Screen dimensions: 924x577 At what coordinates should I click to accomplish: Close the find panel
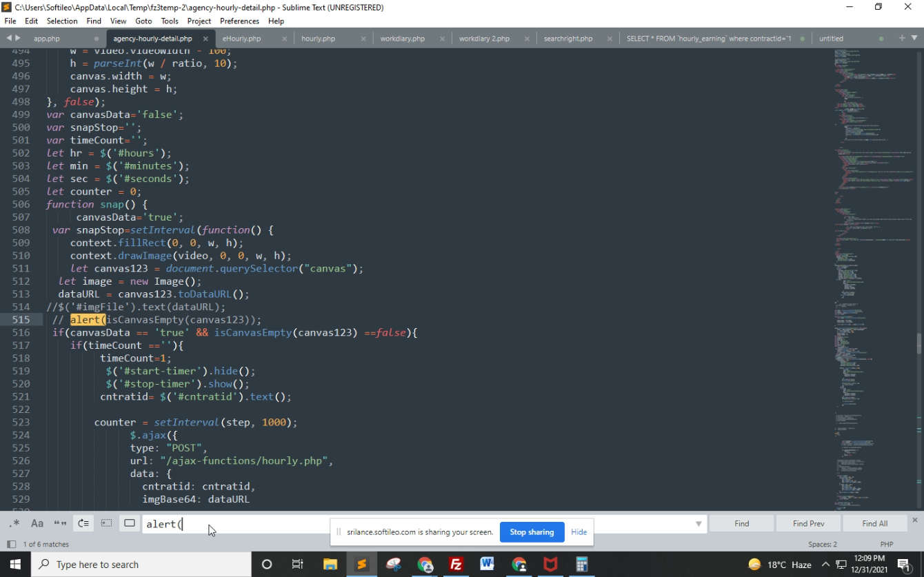tap(915, 520)
